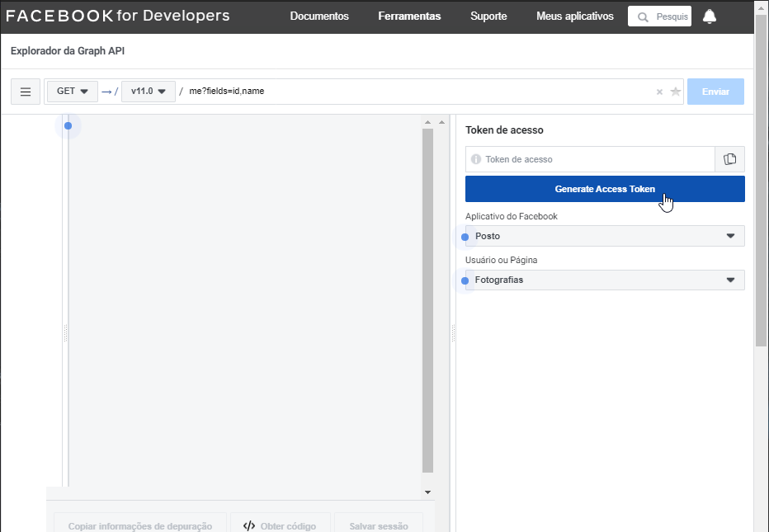The height and width of the screenshot is (532, 769).
Task: Open Meus aplicativos menu
Action: pyautogui.click(x=575, y=16)
